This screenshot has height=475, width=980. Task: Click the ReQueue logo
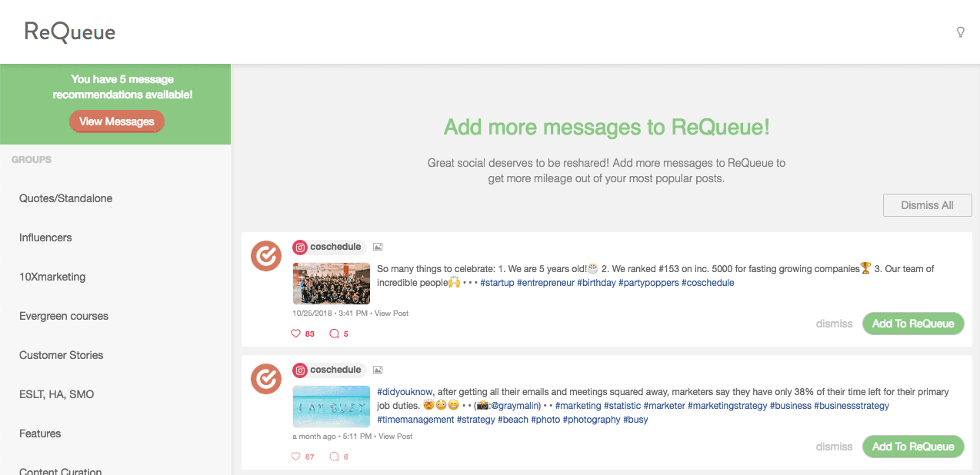(x=68, y=32)
